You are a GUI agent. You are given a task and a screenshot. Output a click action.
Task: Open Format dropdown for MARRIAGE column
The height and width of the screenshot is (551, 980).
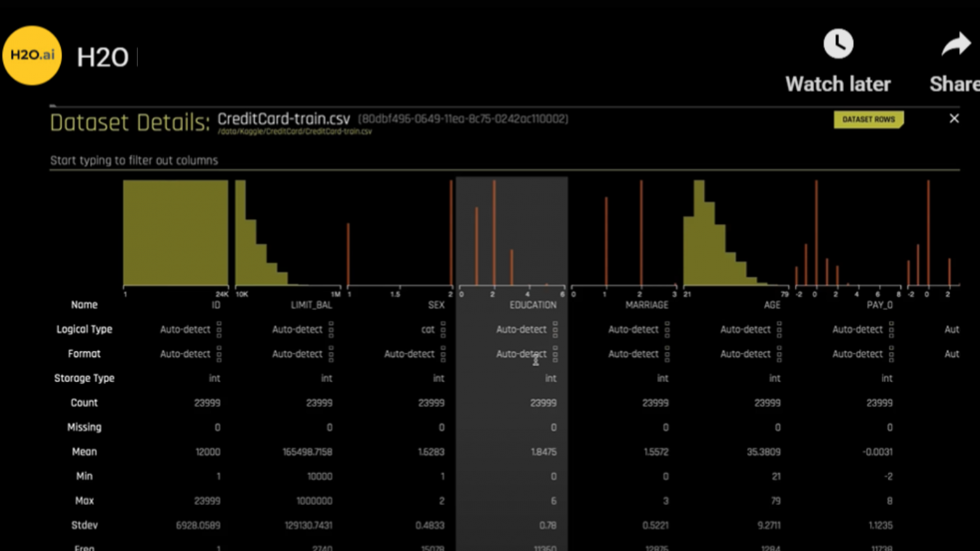click(667, 354)
